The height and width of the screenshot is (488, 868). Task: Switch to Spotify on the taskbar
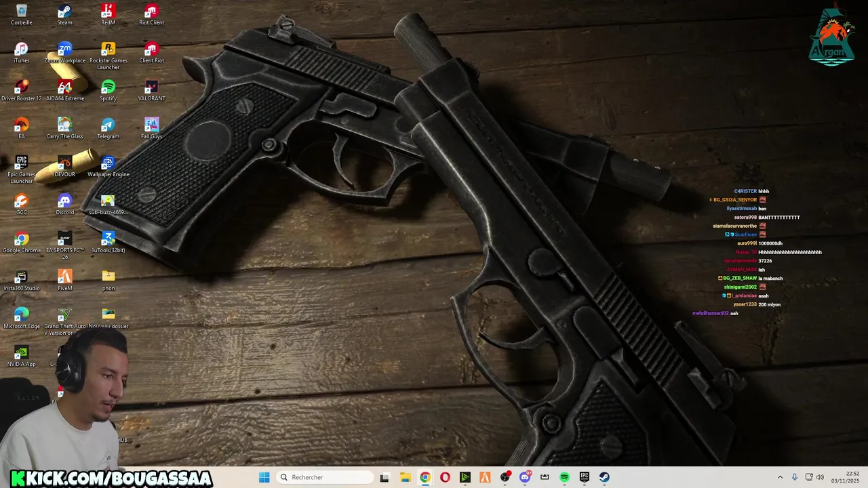(565, 477)
